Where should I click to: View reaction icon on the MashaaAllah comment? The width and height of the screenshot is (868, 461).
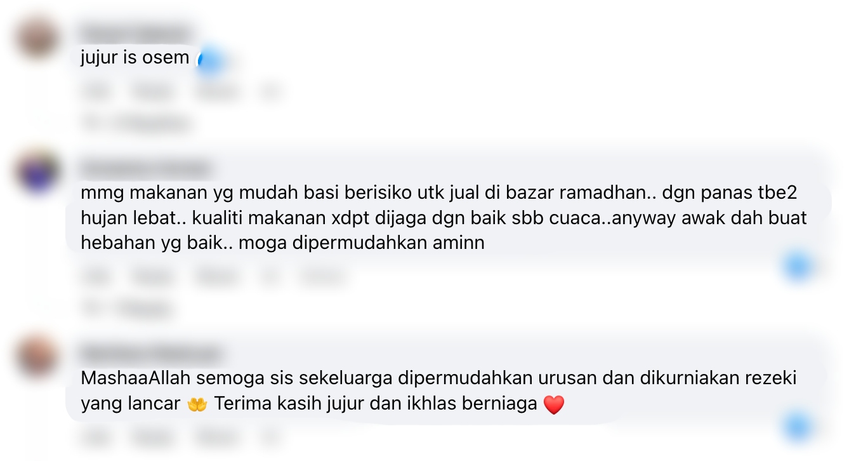[x=797, y=426]
